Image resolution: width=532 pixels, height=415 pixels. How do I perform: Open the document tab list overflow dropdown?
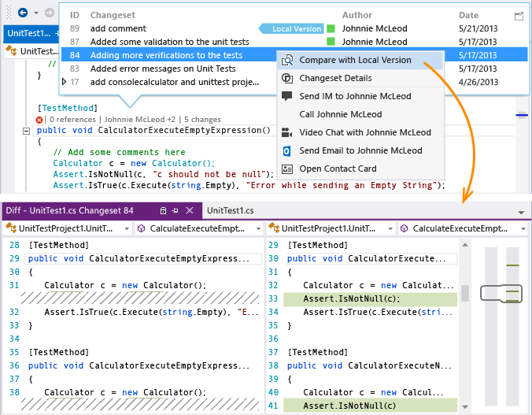(x=521, y=213)
